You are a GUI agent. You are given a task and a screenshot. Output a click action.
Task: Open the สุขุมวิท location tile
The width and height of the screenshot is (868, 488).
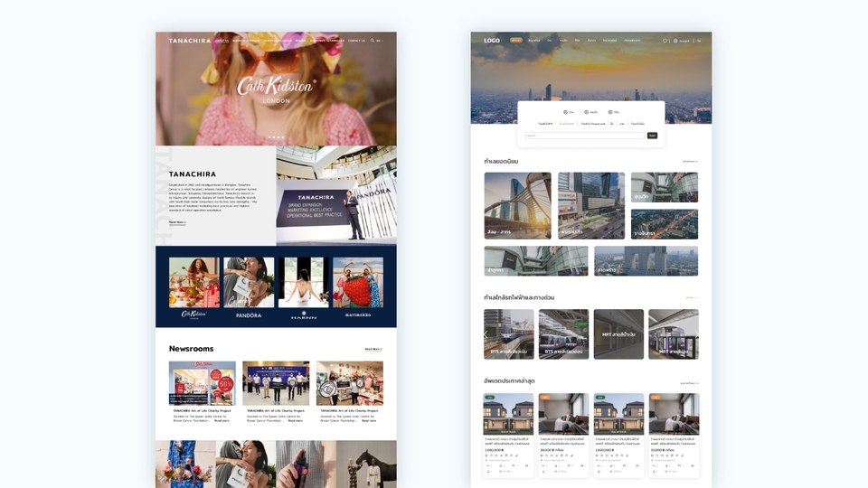665,187
